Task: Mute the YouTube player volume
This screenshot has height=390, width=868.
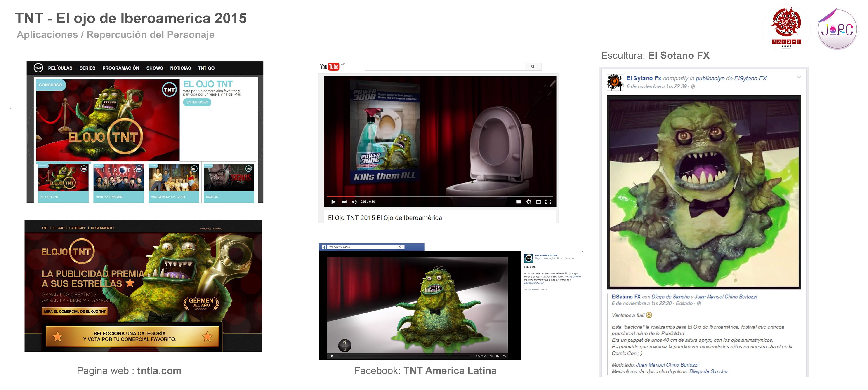Action: coord(354,202)
